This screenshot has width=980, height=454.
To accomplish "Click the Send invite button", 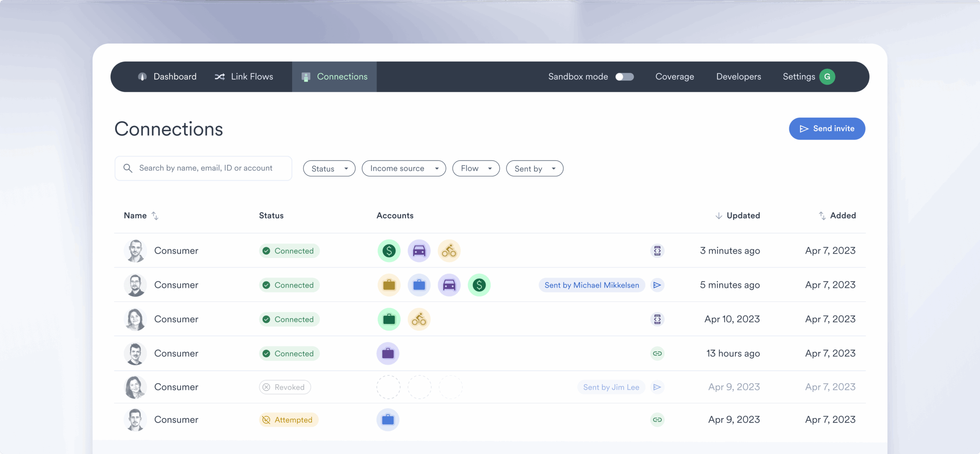I will pos(827,129).
